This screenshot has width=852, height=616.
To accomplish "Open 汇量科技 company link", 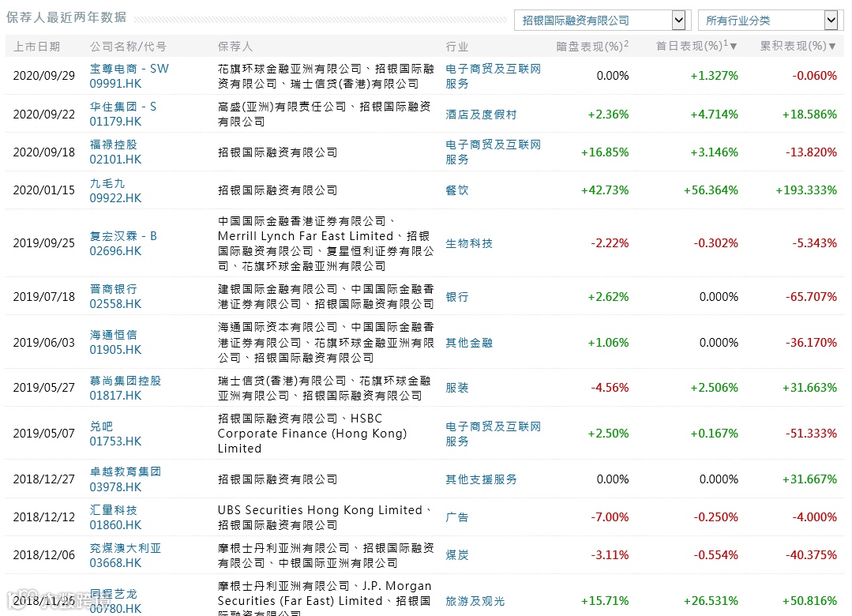I will 114,510.
